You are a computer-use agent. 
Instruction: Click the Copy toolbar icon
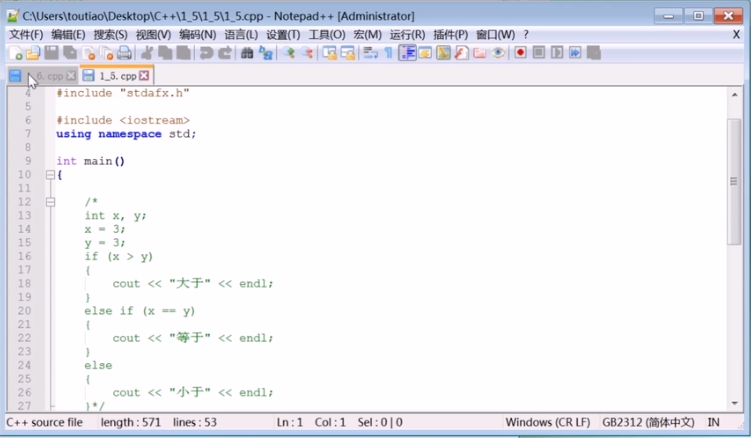click(165, 53)
